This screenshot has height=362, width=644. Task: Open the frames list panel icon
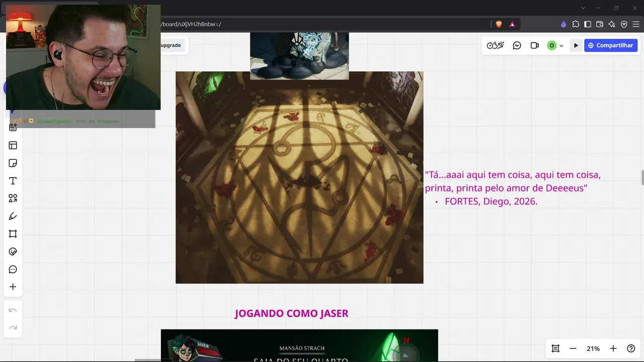[x=555, y=348]
